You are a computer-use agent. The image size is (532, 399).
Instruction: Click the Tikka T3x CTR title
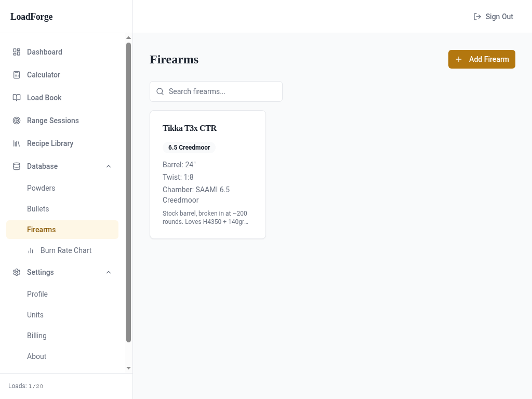190,128
